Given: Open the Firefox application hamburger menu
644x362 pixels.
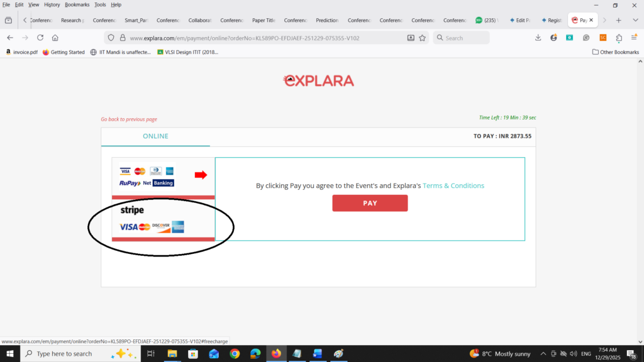Looking at the screenshot, I should point(634,38).
